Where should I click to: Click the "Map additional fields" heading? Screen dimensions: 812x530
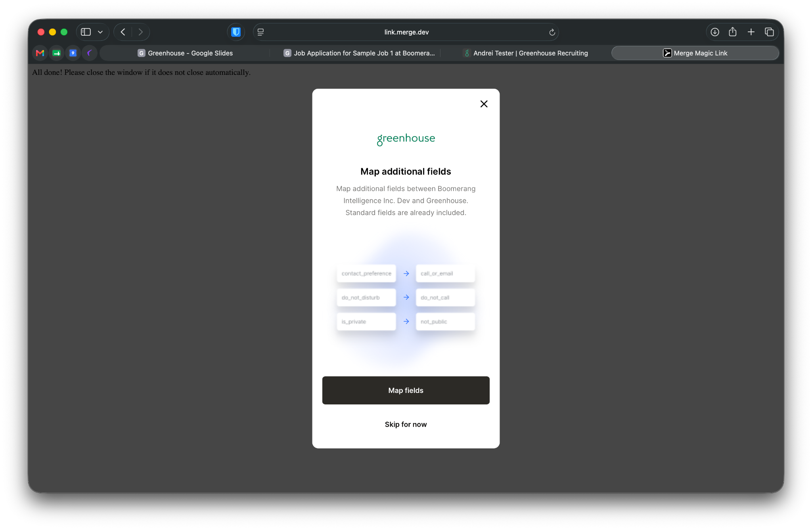406,172
